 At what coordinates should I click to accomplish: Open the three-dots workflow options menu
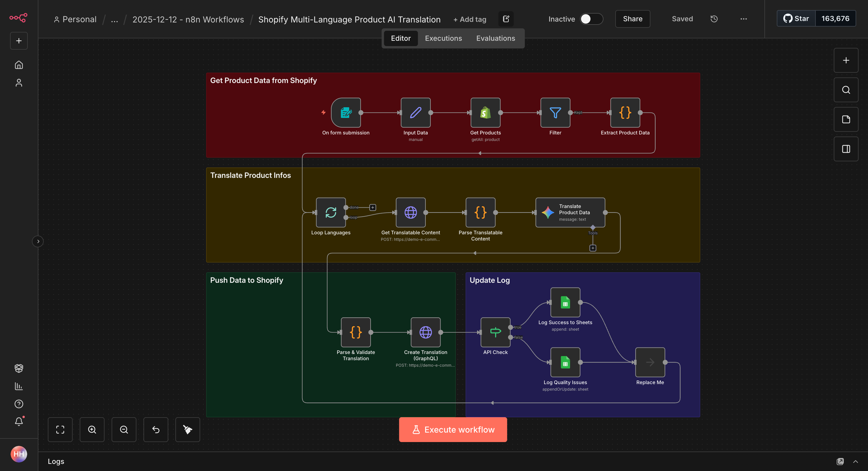pyautogui.click(x=743, y=19)
